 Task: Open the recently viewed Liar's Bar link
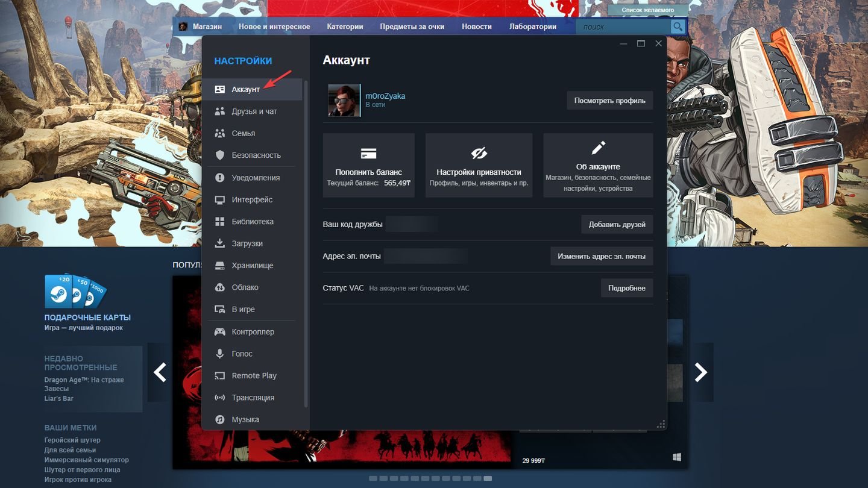coord(59,398)
